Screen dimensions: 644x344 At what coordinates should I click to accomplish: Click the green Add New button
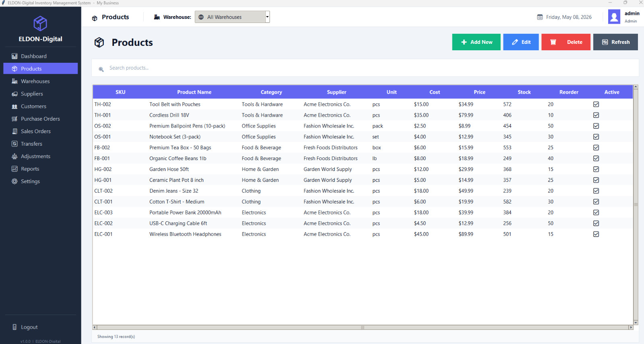tap(476, 42)
